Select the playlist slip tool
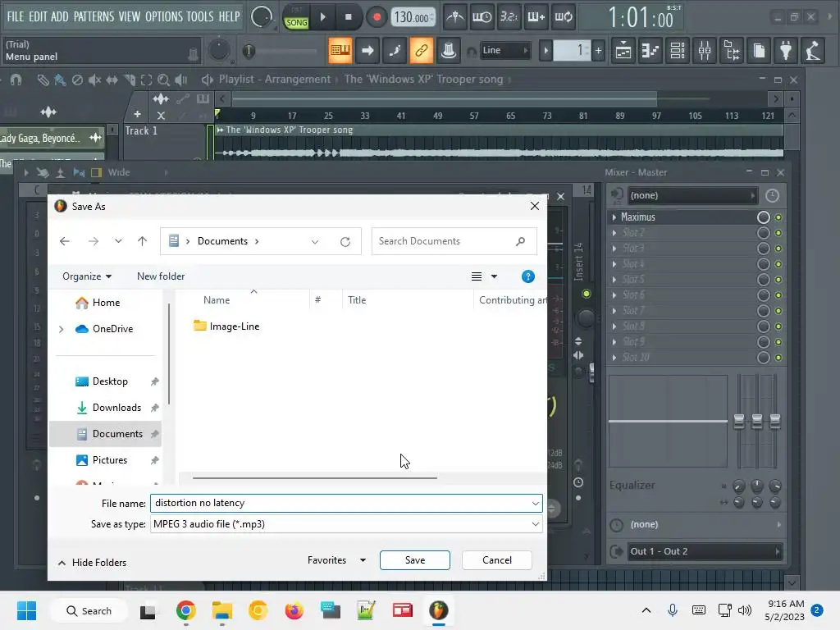This screenshot has width=840, height=630. pyautogui.click(x=112, y=80)
